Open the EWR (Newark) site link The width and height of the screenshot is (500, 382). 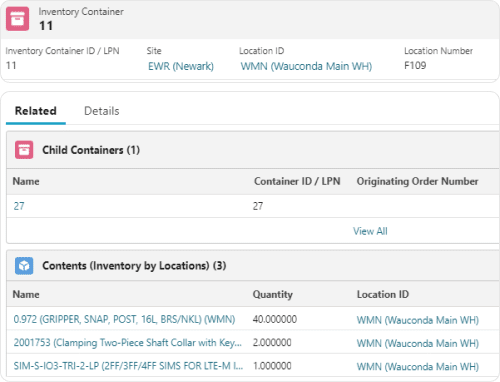point(181,66)
